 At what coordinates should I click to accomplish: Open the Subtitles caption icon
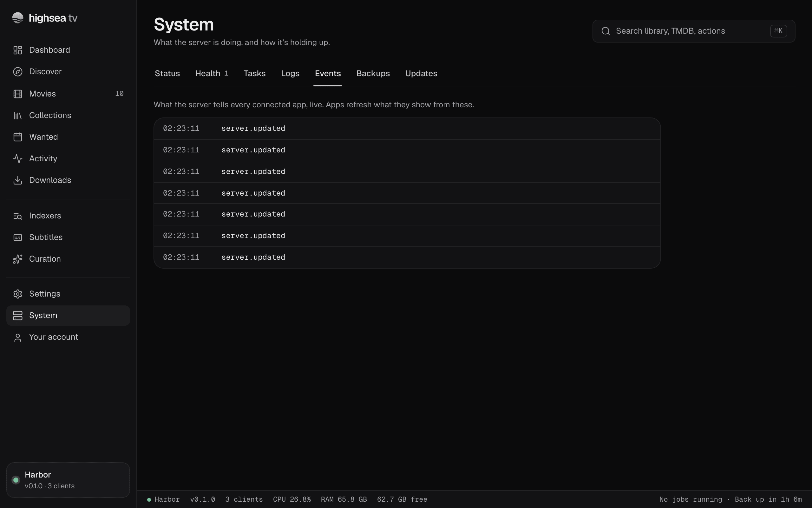pyautogui.click(x=17, y=237)
